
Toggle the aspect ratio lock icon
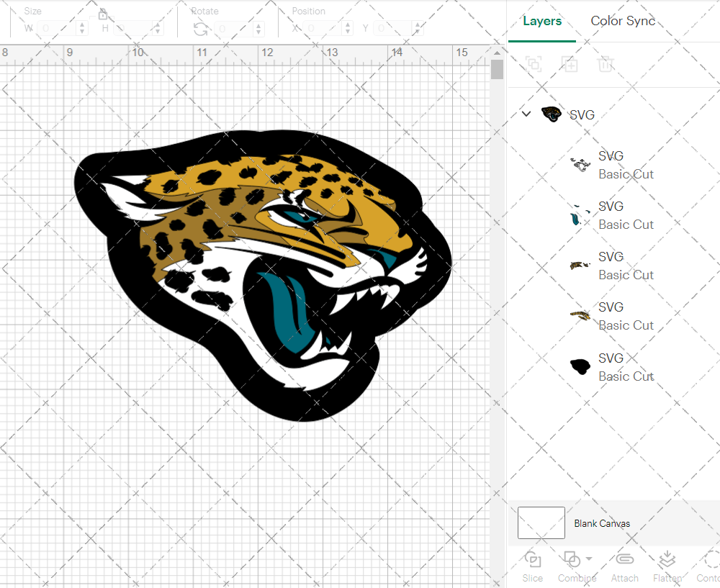[102, 14]
